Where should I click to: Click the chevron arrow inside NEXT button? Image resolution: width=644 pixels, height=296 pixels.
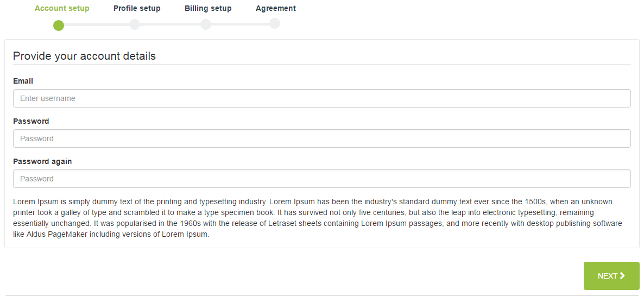(622, 276)
